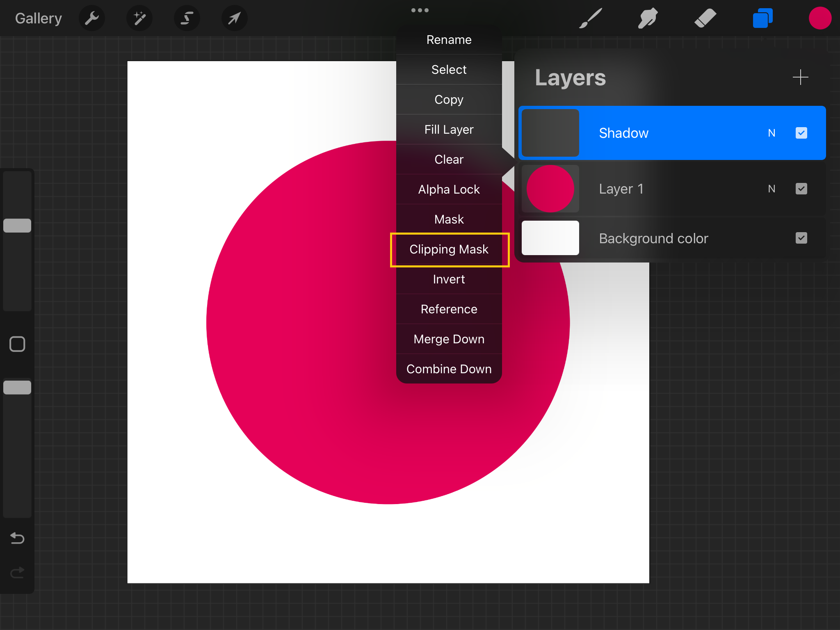840x630 pixels.
Task: Open blend mode N for Shadow layer
Action: pos(772,133)
